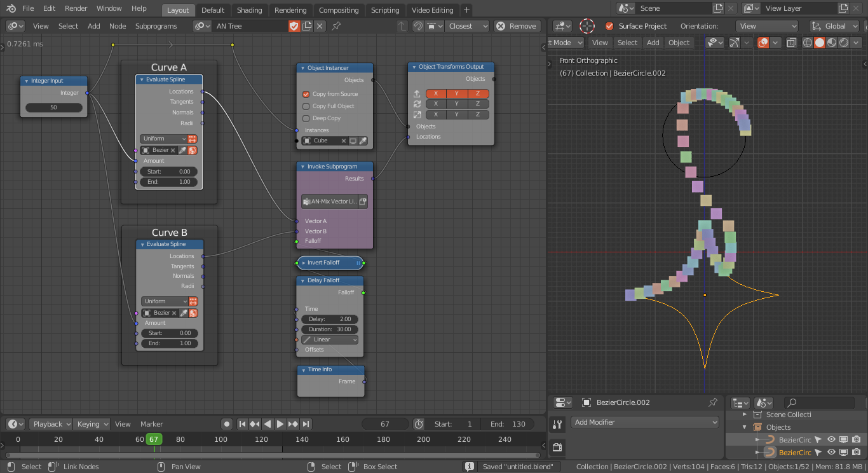Open AN-Mix Vector subprogram selector

(x=329, y=202)
